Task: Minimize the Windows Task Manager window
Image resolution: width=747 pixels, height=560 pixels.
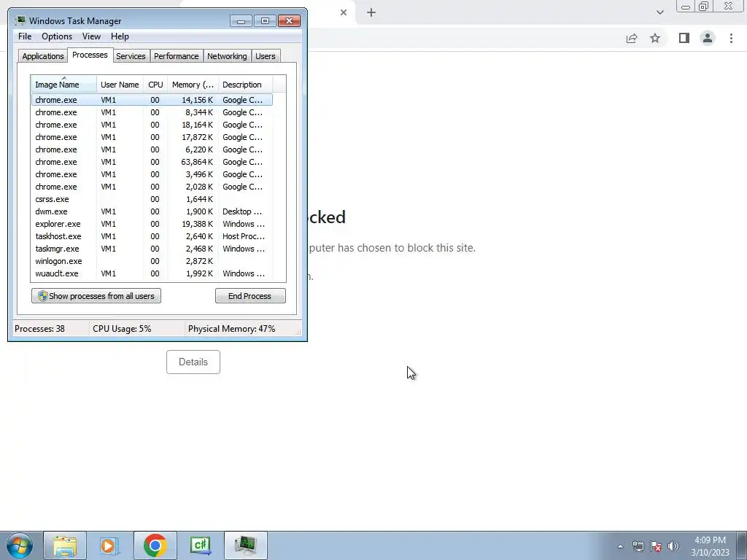Action: click(x=241, y=21)
